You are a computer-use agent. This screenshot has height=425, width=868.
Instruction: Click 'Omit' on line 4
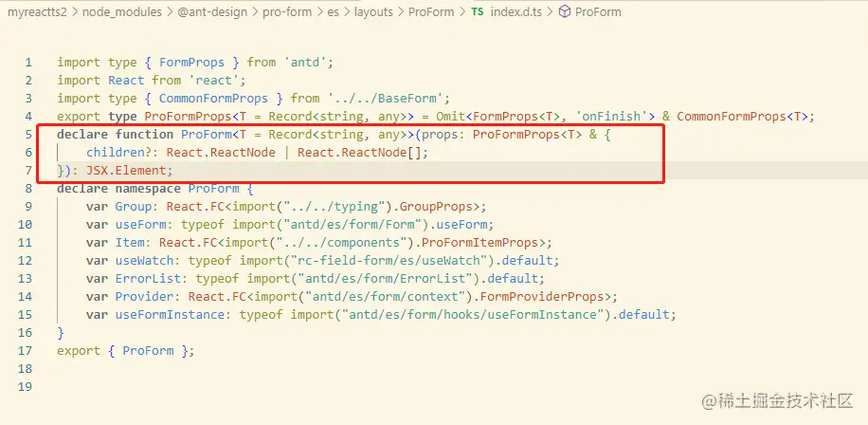(x=451, y=117)
